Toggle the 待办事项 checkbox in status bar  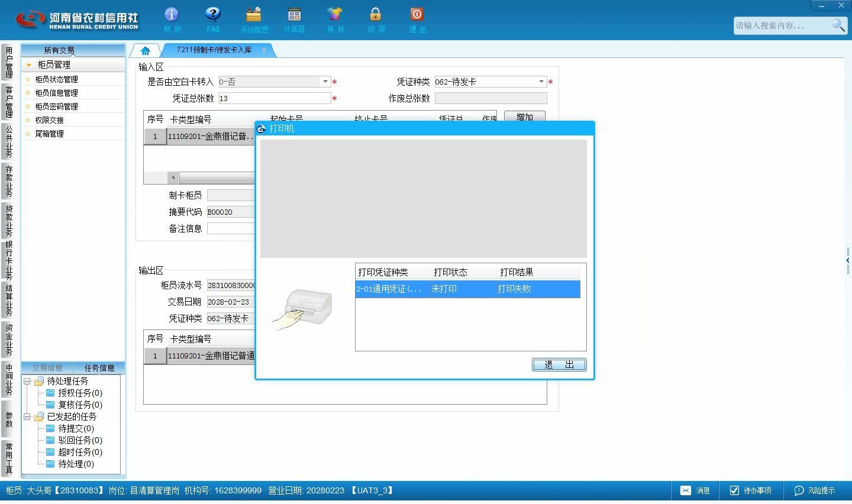[x=734, y=490]
